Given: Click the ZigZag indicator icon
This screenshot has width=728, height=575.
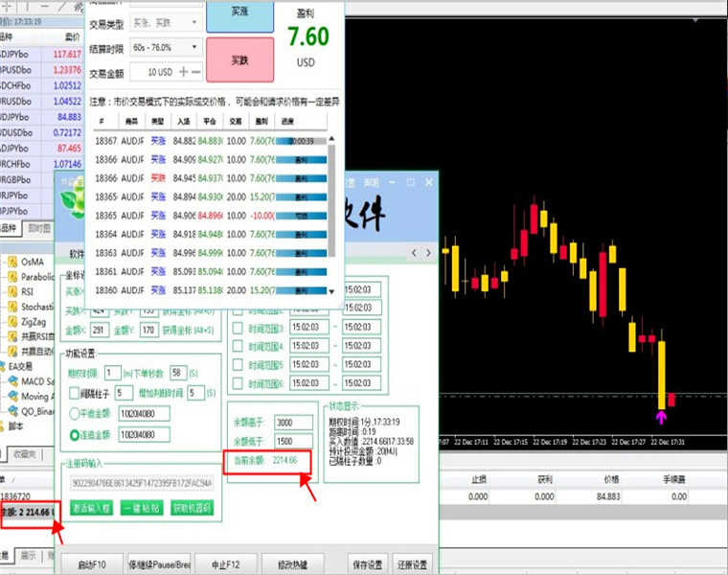Looking at the screenshot, I should click(x=12, y=321).
